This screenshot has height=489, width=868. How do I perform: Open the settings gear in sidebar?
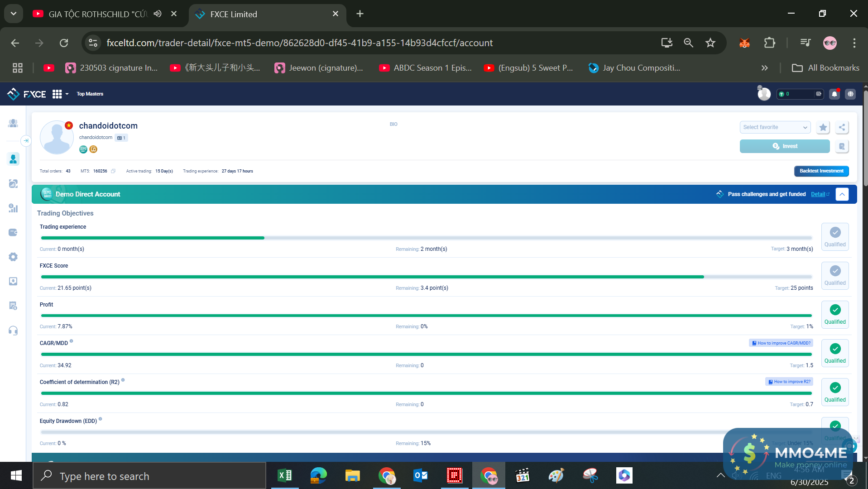[x=13, y=257]
